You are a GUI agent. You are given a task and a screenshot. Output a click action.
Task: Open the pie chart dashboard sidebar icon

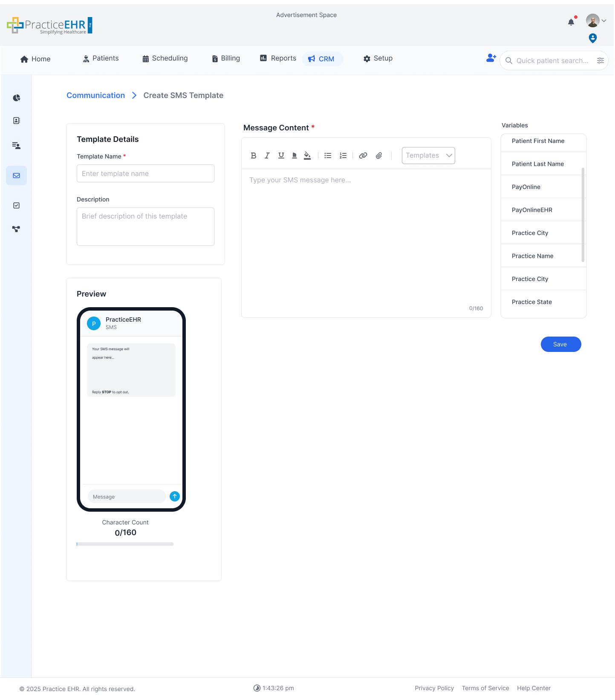tap(16, 98)
